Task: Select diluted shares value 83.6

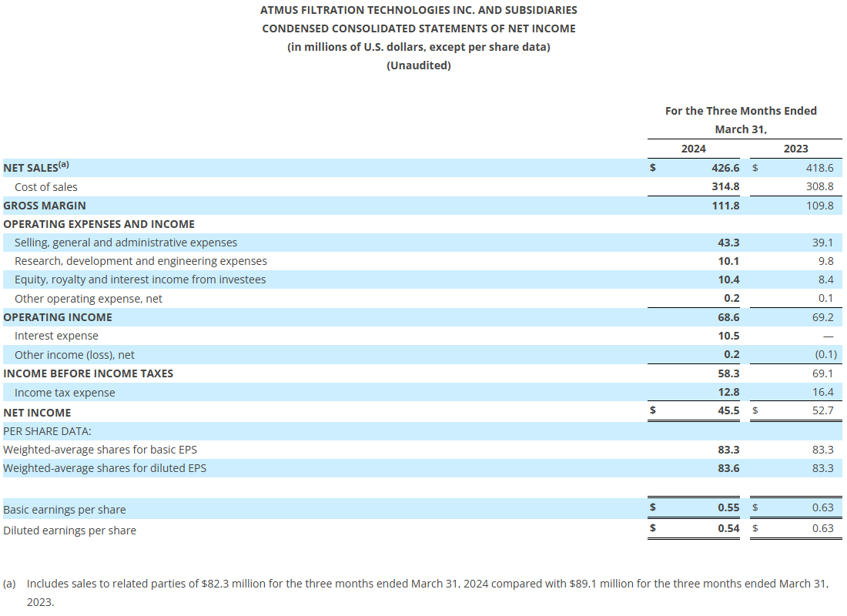Action: click(x=728, y=468)
